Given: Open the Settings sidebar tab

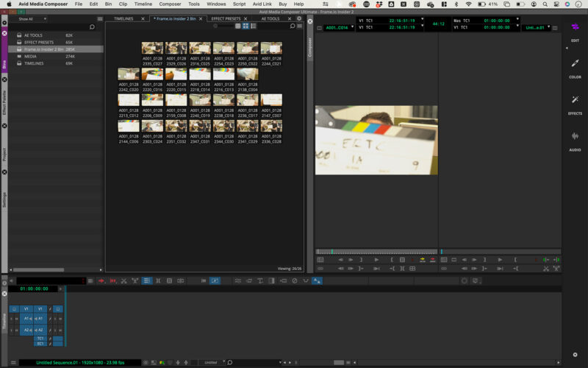Looking at the screenshot, I should click(4, 199).
